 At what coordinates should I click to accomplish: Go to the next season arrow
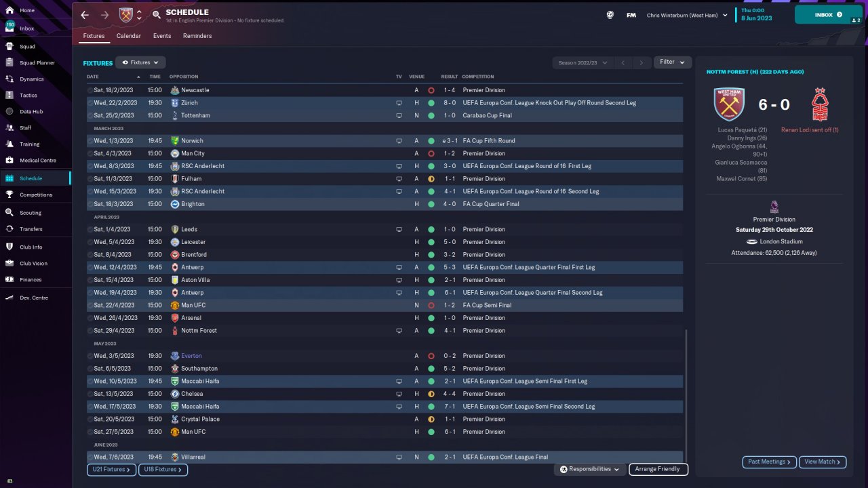[x=642, y=62]
